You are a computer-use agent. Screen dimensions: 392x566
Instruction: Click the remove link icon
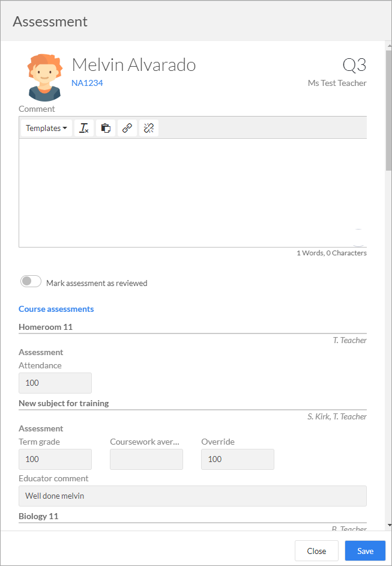point(149,128)
